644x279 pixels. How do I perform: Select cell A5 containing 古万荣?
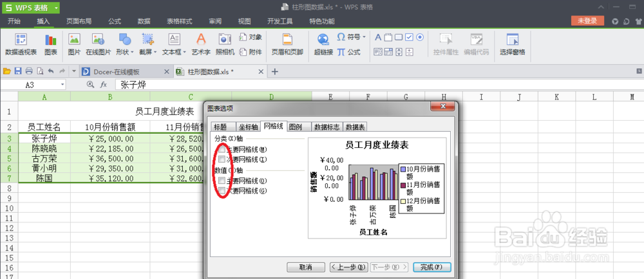coord(44,158)
